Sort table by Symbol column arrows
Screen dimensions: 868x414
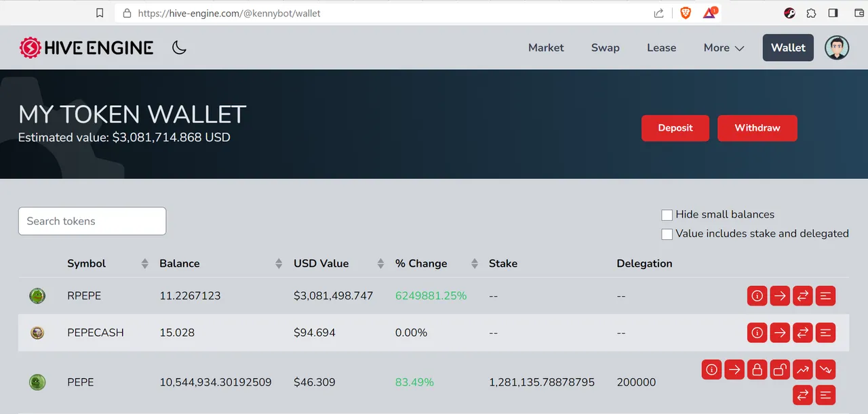(x=144, y=264)
